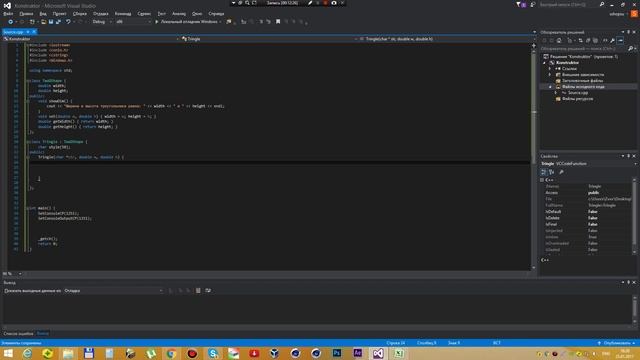
Task: Toggle word wrap in the Output panel
Action: point(208,291)
